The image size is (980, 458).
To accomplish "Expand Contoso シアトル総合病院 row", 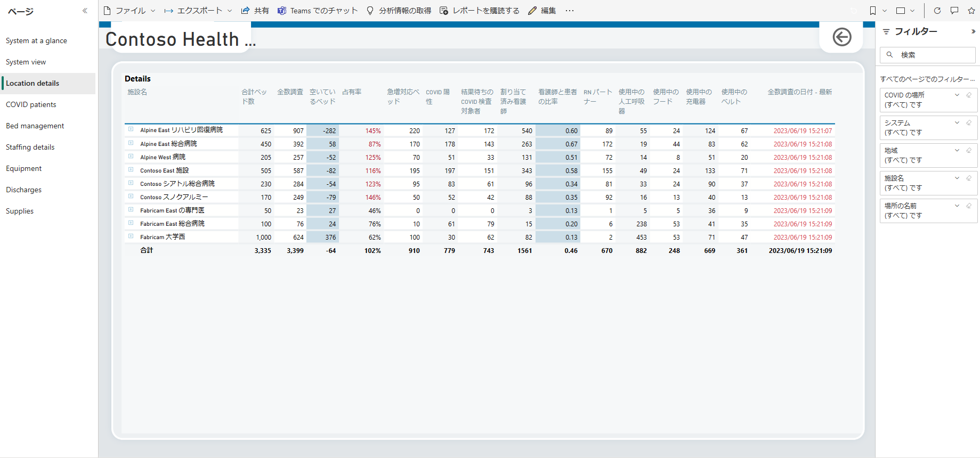I will [x=131, y=183].
